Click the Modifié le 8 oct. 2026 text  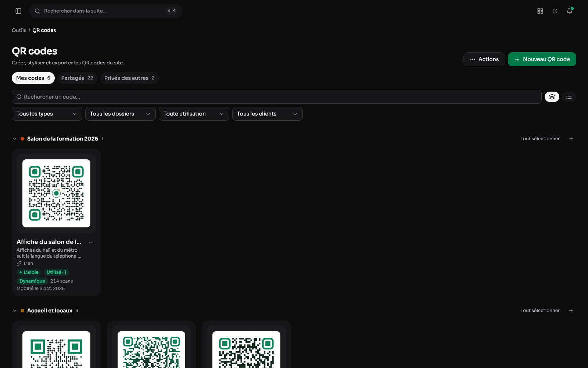coord(40,289)
